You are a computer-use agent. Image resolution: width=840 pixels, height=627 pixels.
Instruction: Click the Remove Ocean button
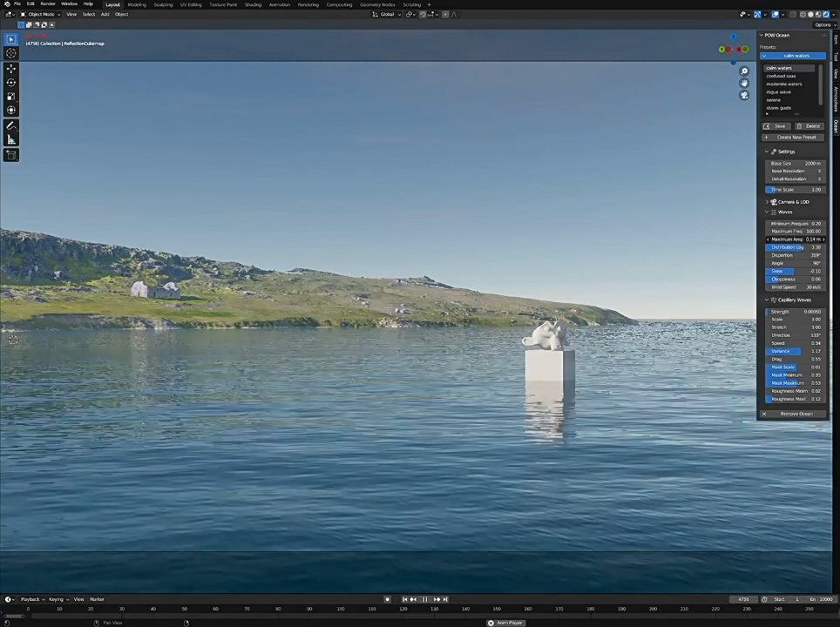tap(796, 414)
